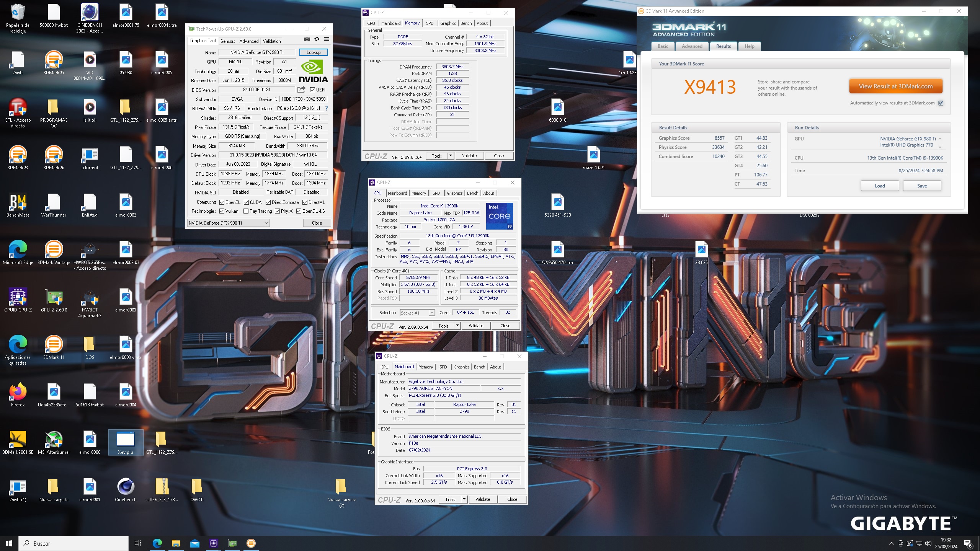Select the 3DMark Vantage desktop shortcut
The height and width of the screenshot is (551, 980).
point(54,253)
